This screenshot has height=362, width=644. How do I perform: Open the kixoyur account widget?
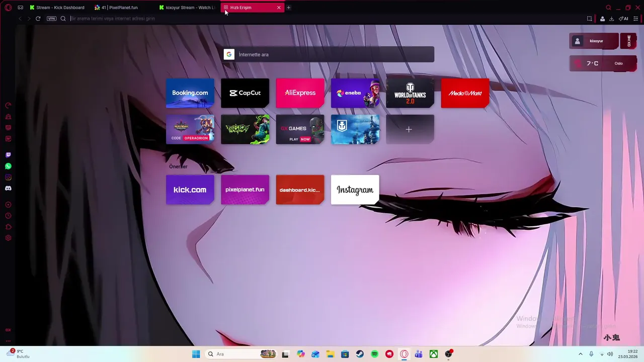click(594, 41)
